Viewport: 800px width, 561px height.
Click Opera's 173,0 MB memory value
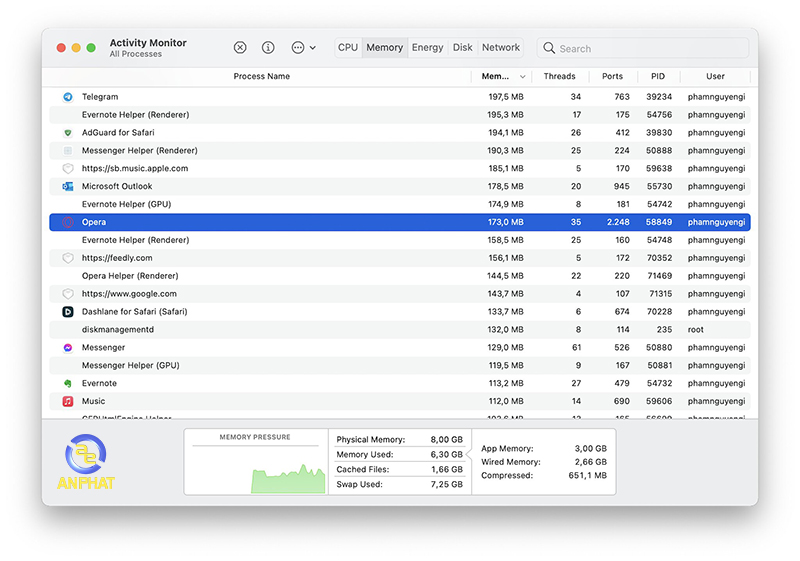point(506,222)
